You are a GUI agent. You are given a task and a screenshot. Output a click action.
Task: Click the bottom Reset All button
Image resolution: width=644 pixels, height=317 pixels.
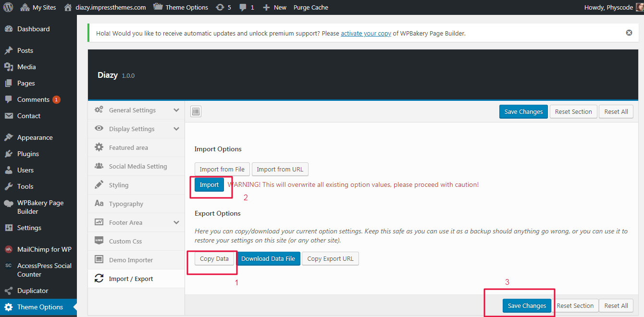click(x=616, y=305)
